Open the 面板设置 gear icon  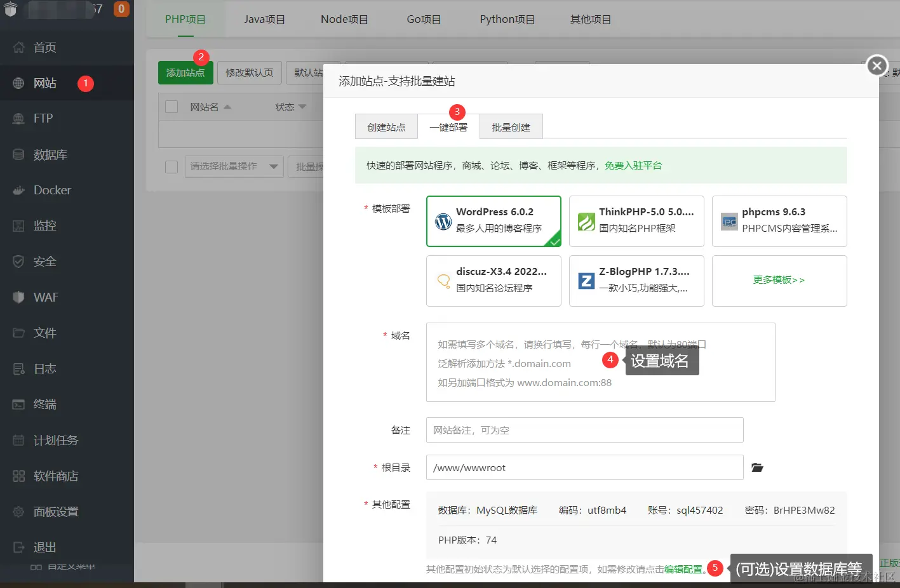[x=18, y=511]
